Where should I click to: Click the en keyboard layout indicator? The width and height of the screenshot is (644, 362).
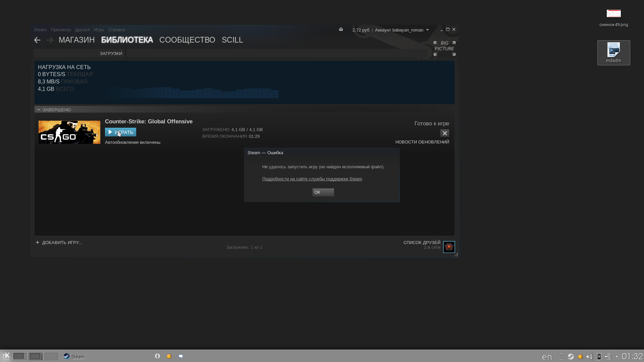547,357
